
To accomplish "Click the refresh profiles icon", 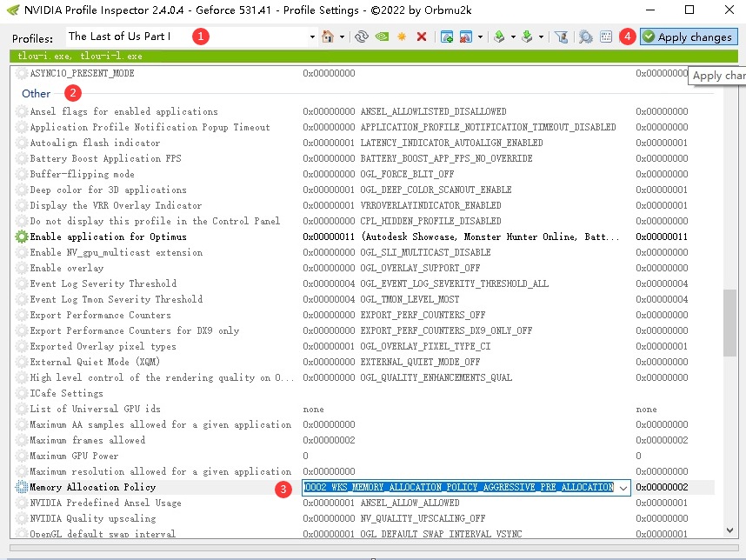I will (x=362, y=37).
